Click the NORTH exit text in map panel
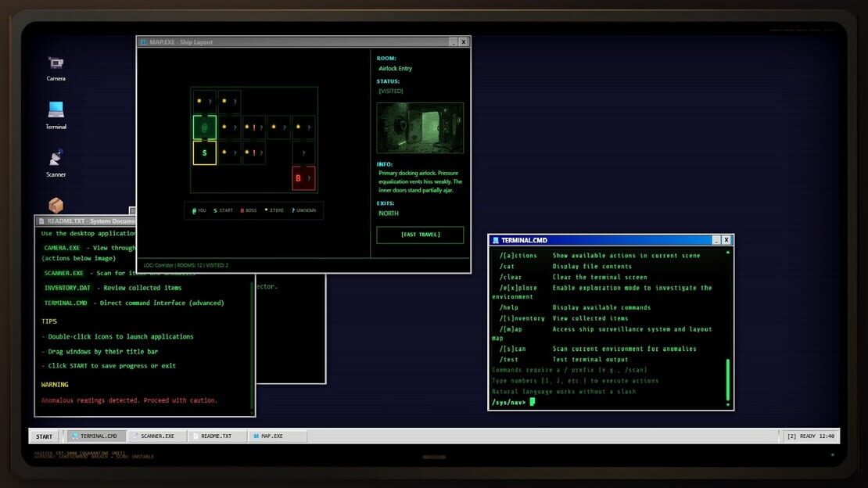This screenshot has width=868, height=488. pyautogui.click(x=389, y=213)
